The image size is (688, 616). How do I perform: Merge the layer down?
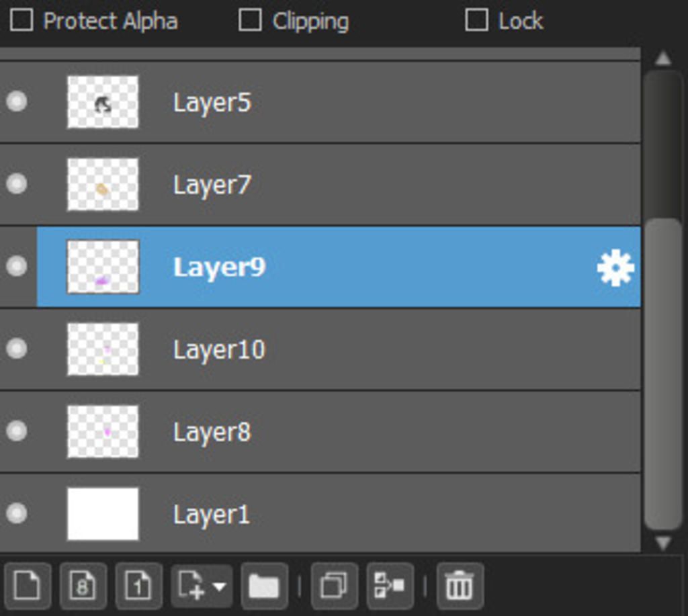[x=390, y=586]
